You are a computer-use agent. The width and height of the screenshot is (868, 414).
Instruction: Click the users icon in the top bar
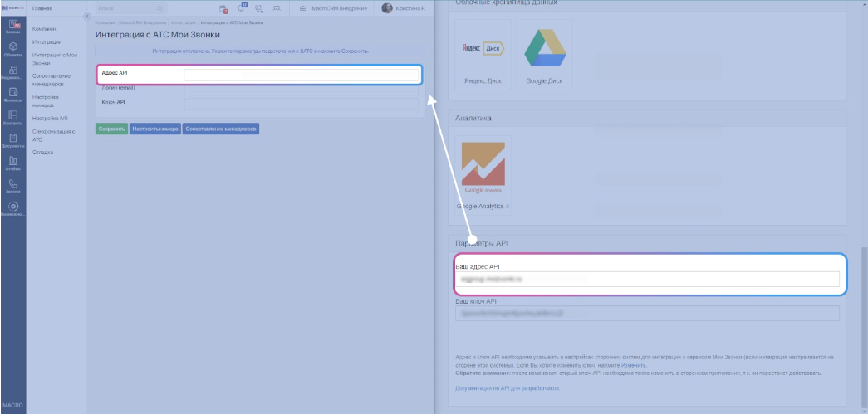pyautogui.click(x=277, y=8)
